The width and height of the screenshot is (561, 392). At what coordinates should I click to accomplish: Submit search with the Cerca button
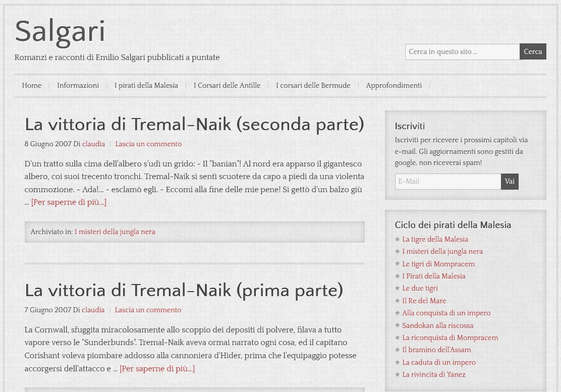[x=533, y=51]
